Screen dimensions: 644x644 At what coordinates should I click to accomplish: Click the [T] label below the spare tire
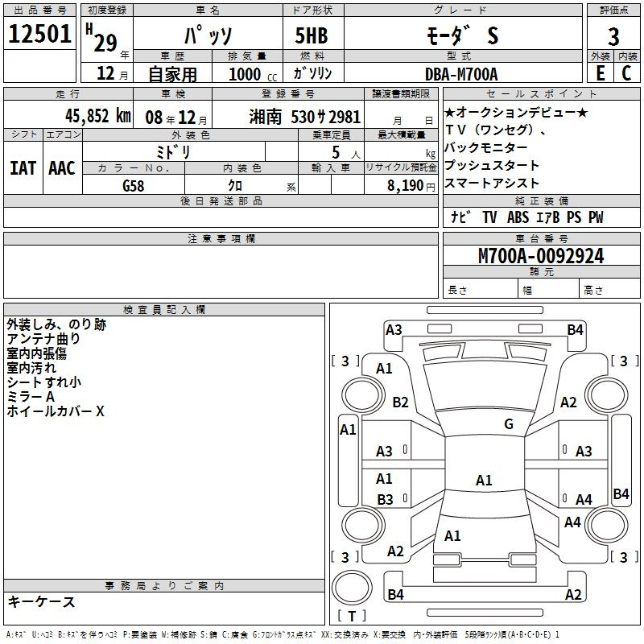pyautogui.click(x=352, y=617)
